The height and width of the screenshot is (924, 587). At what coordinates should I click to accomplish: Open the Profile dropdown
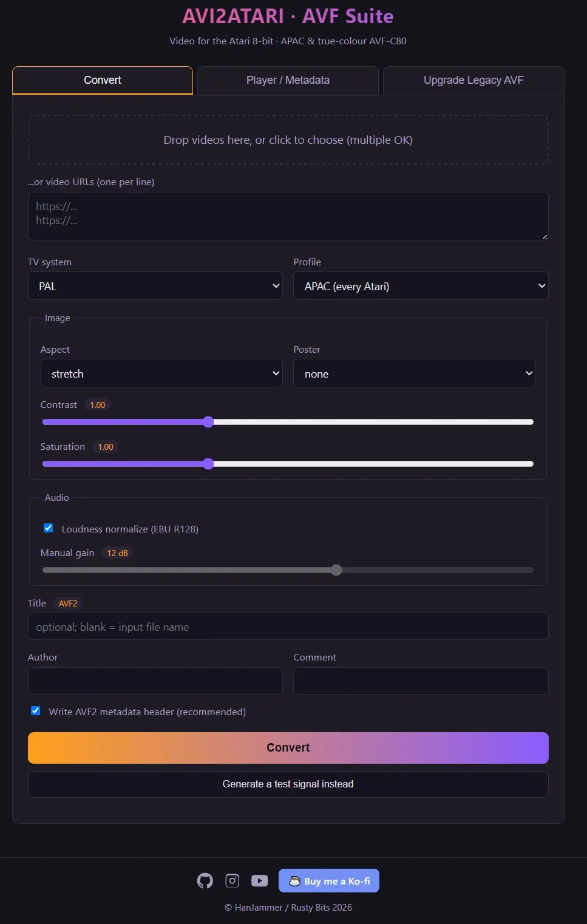tap(421, 286)
